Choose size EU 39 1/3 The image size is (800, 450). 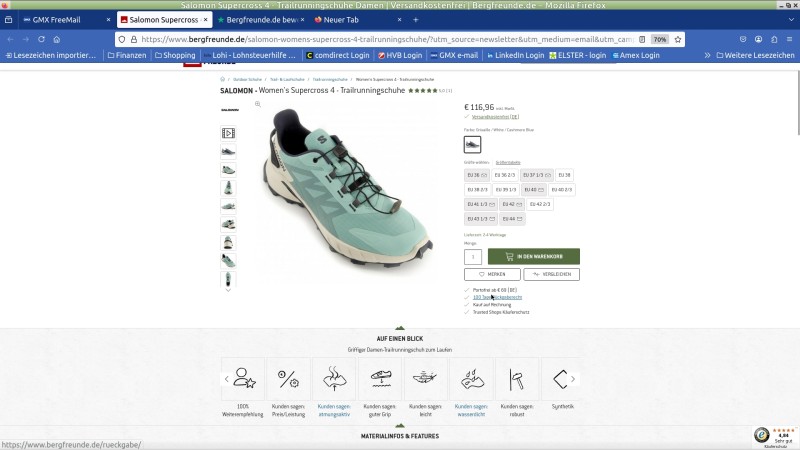click(x=506, y=189)
